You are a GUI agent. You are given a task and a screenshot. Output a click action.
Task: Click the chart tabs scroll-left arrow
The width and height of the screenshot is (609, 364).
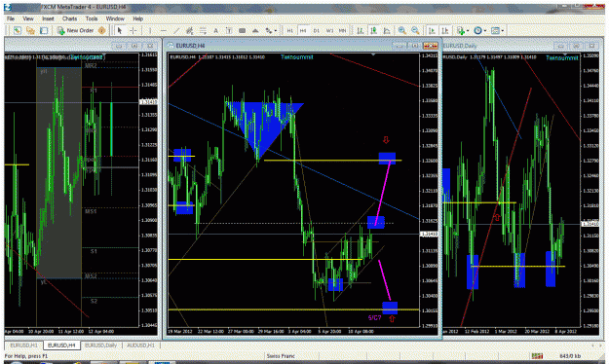(593, 345)
